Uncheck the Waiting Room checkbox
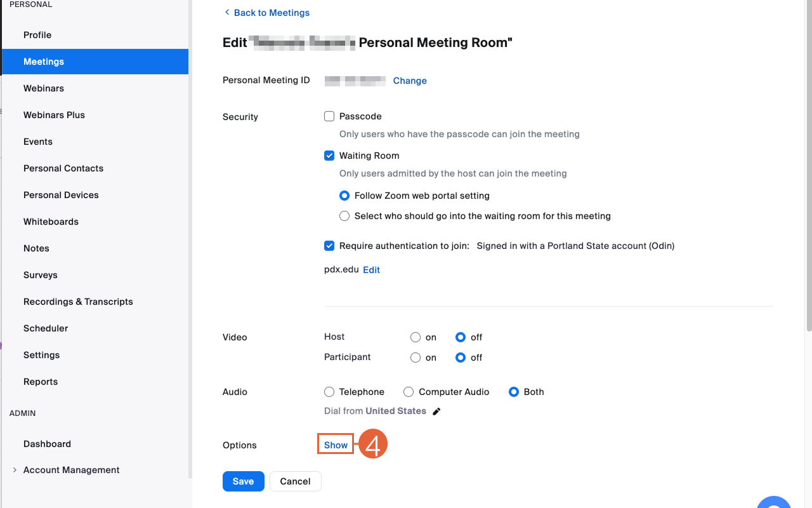The width and height of the screenshot is (812, 508). tap(329, 156)
